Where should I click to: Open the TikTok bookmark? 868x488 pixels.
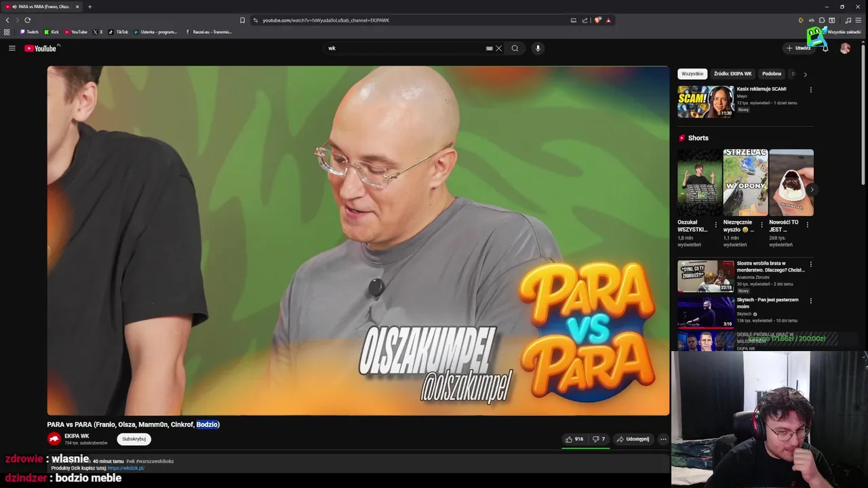pyautogui.click(x=118, y=32)
